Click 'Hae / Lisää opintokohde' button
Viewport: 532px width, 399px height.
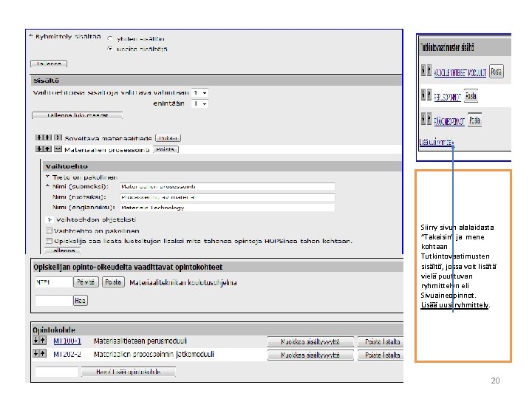pyautogui.click(x=129, y=372)
